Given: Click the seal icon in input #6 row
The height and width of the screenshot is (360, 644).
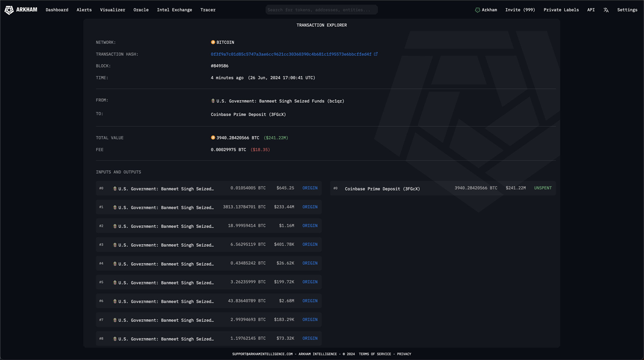Looking at the screenshot, I should [x=115, y=301].
